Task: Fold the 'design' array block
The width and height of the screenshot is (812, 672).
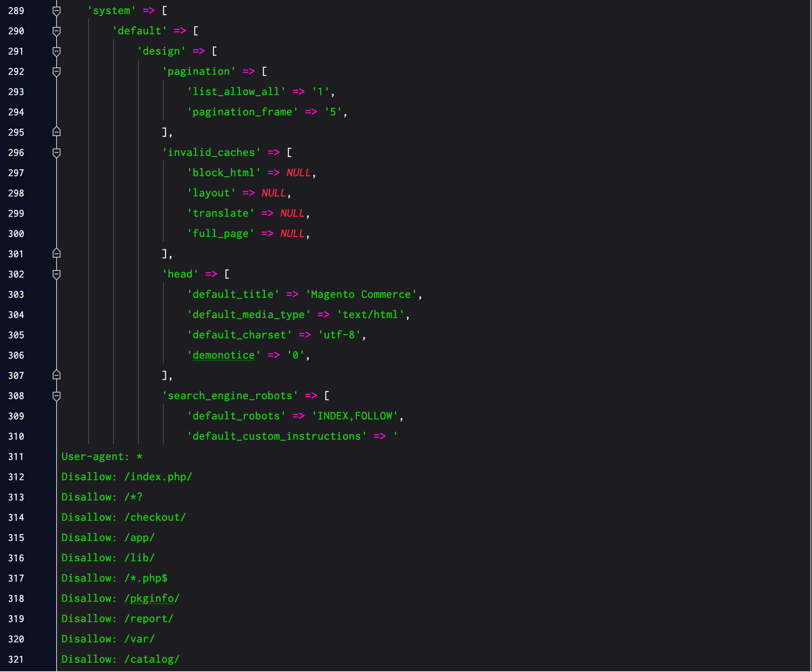Action: point(57,51)
